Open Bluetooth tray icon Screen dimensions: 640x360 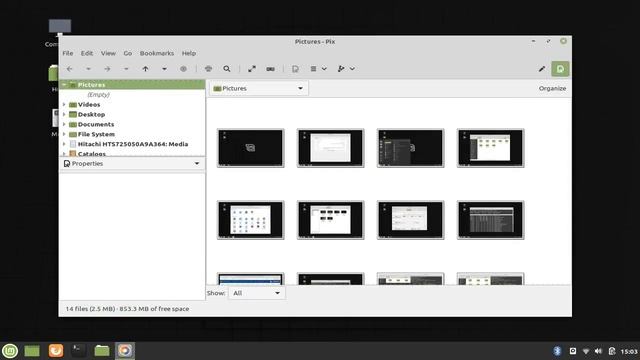click(557, 351)
